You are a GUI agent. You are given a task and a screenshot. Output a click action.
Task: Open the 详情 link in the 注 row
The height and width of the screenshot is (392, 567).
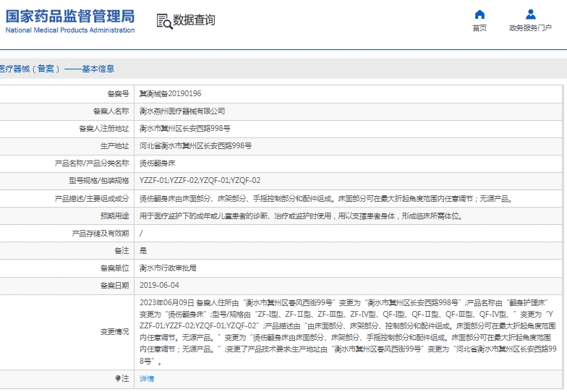pyautogui.click(x=147, y=379)
